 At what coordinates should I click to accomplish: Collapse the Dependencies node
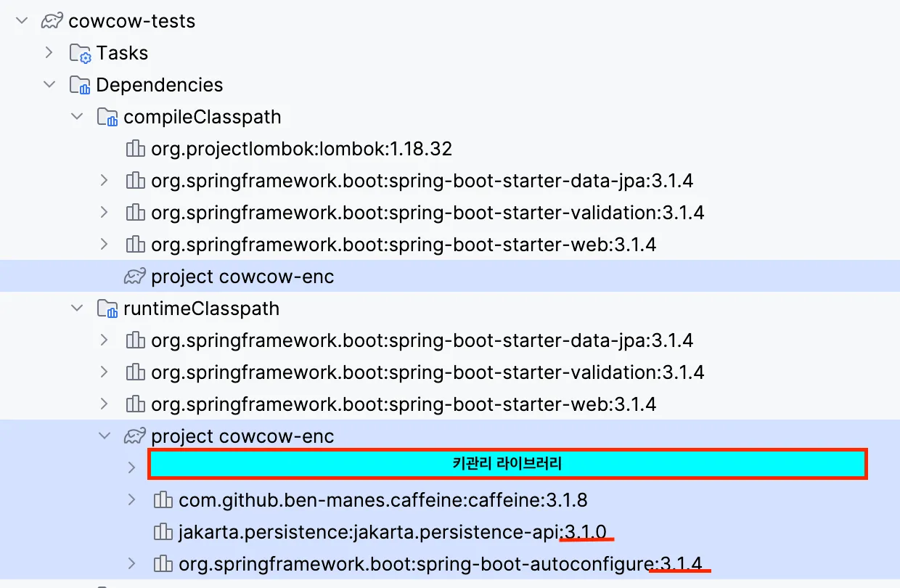pos(49,85)
